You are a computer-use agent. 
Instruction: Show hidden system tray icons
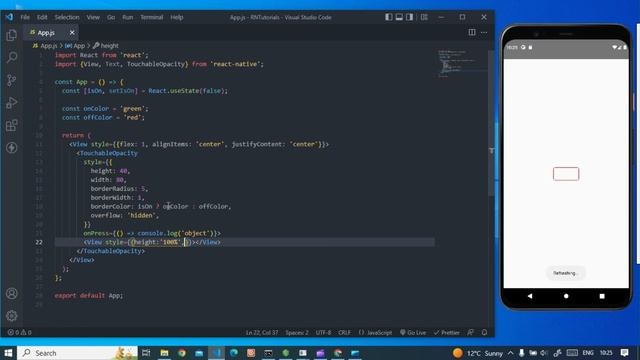coord(511,353)
